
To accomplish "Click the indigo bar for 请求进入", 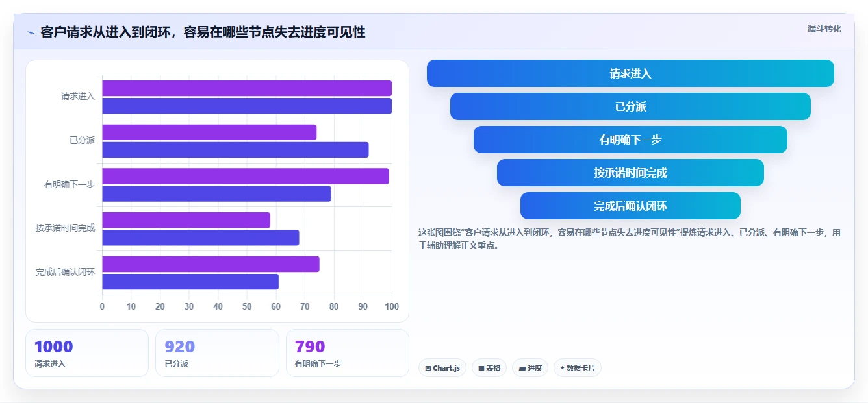I will tap(247, 106).
